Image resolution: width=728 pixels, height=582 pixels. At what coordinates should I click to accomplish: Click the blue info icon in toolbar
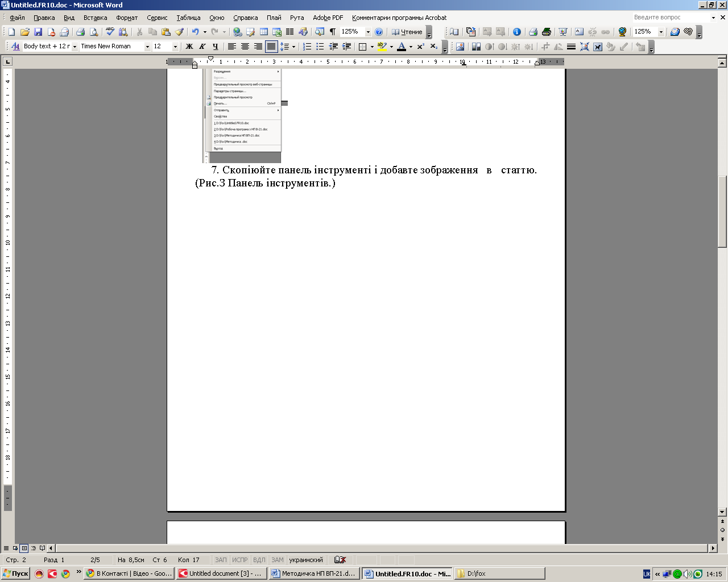[x=516, y=32]
